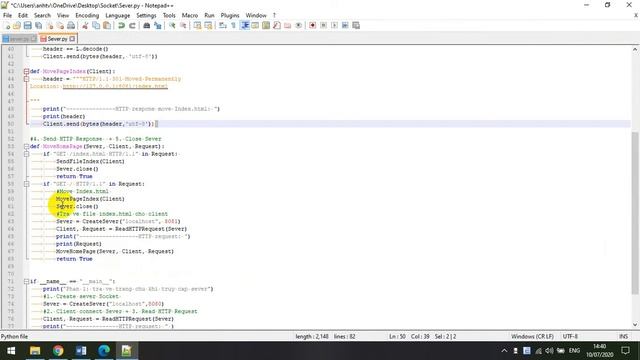
Task: Open the Windows Start menu
Action: coord(11,351)
